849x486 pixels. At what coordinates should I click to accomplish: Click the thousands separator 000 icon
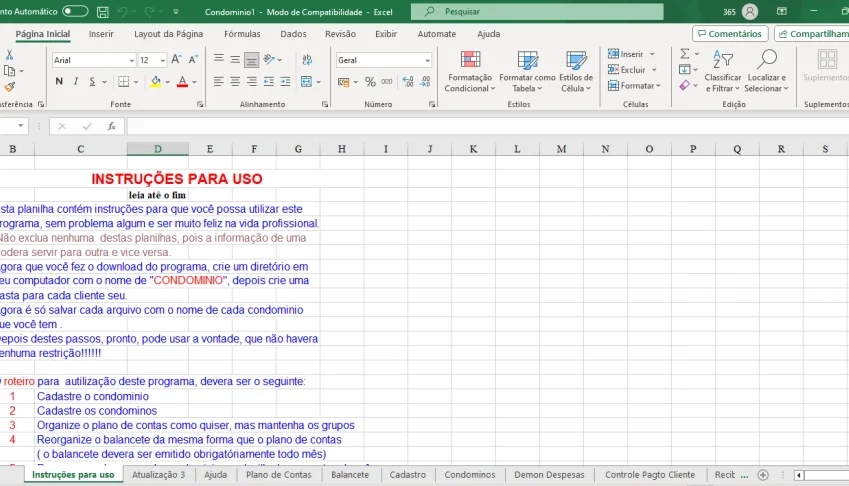pyautogui.click(x=387, y=82)
